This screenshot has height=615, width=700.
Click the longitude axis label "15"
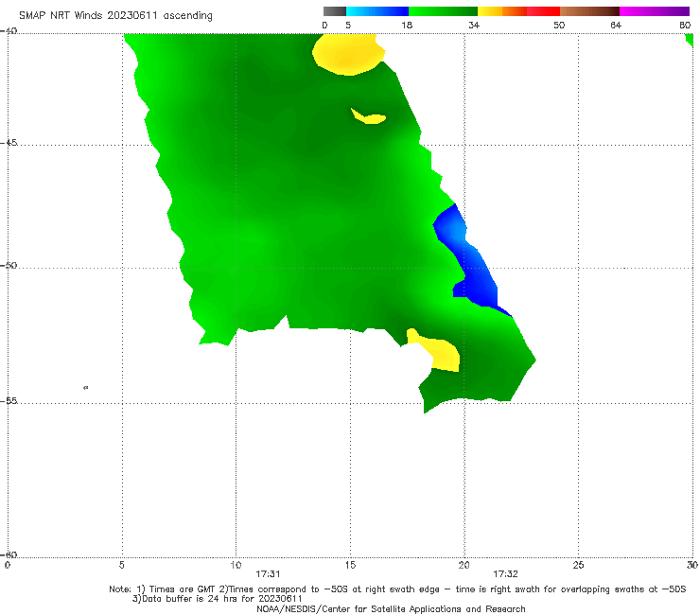[350, 565]
